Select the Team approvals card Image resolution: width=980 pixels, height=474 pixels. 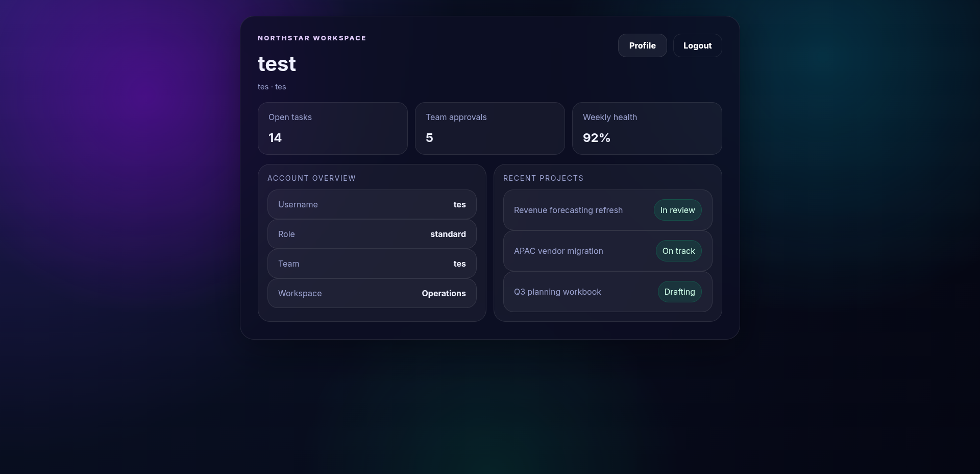click(x=489, y=128)
